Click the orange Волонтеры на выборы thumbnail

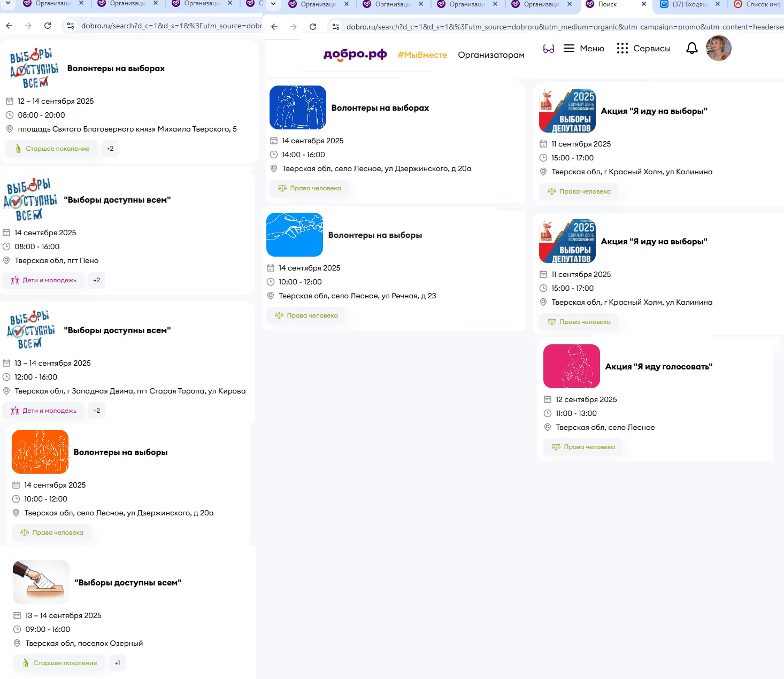coord(40,452)
